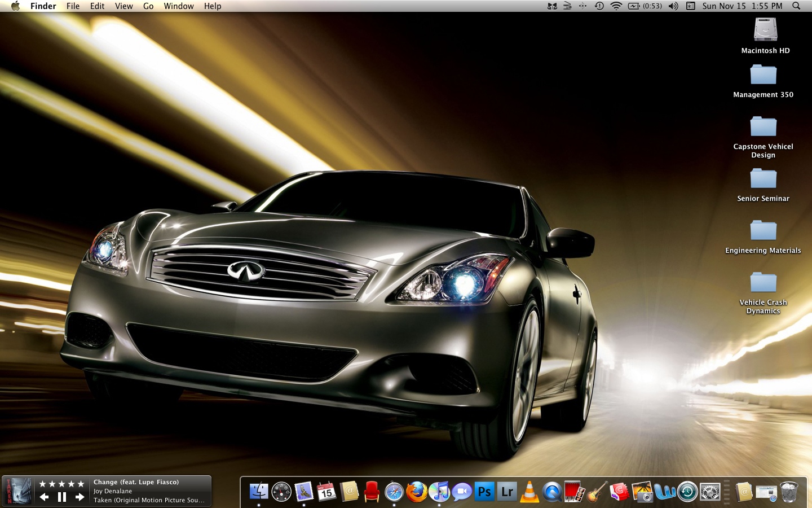Click the Bluetooth menu bar icon
Image resolution: width=812 pixels, height=508 pixels.
(582, 6)
